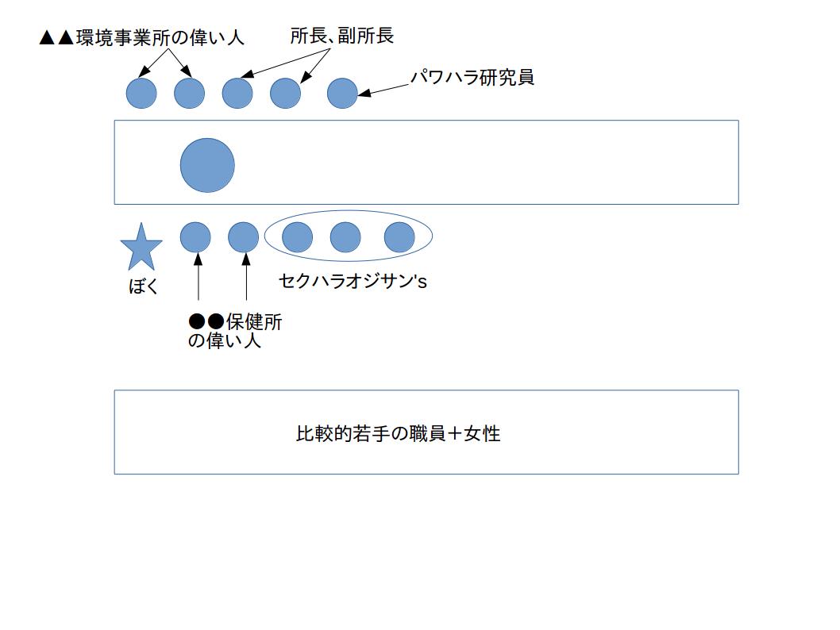Select the セクハラオジサン's label
This screenshot has height=630, width=840.
pos(353,281)
